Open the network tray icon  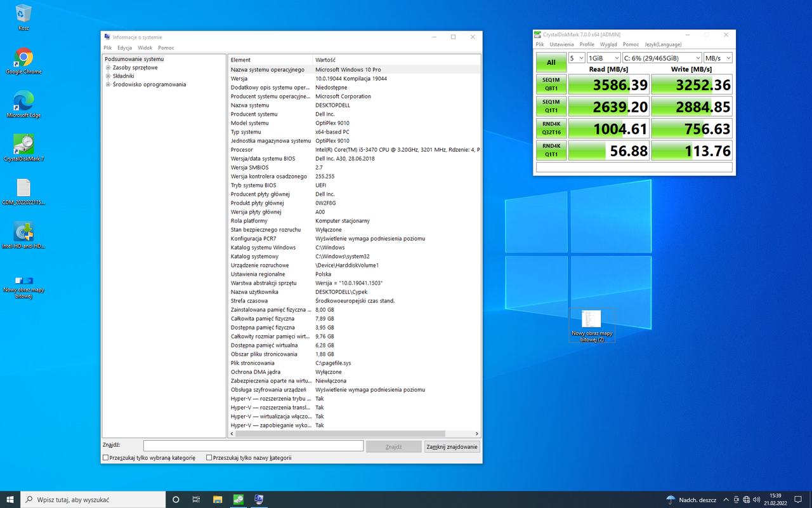click(x=747, y=500)
